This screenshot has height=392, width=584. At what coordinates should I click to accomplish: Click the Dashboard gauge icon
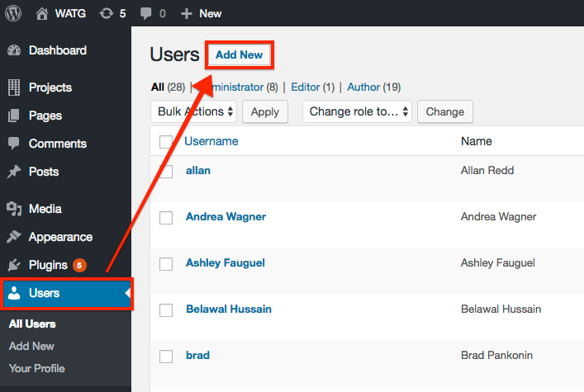(14, 50)
